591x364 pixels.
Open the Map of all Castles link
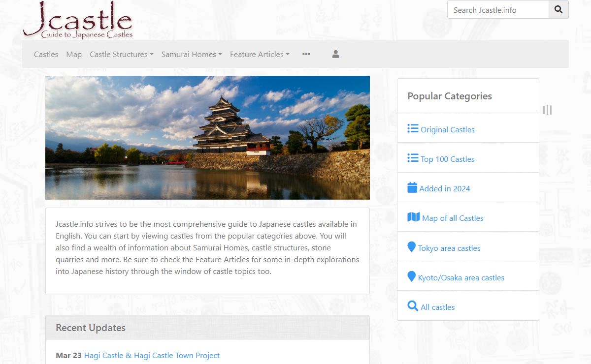pyautogui.click(x=453, y=218)
